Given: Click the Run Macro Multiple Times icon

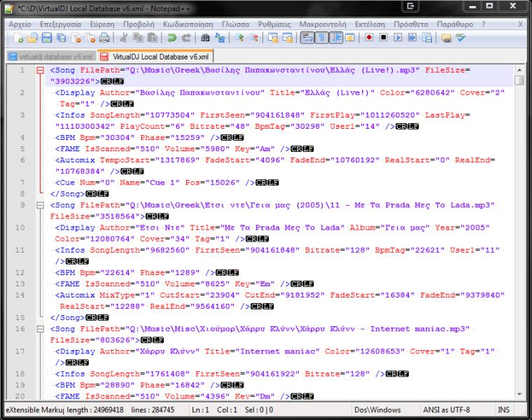Looking at the screenshot, I should [x=412, y=37].
